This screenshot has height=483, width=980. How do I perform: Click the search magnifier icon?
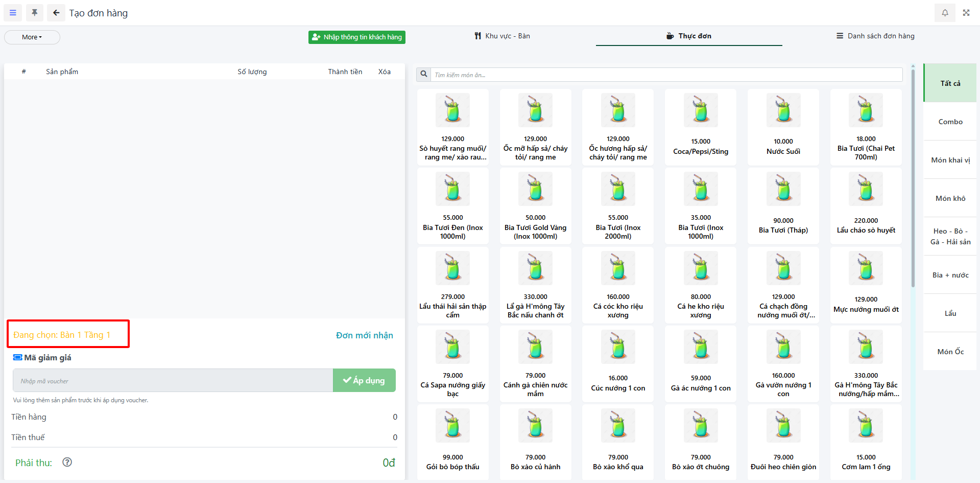(x=424, y=75)
